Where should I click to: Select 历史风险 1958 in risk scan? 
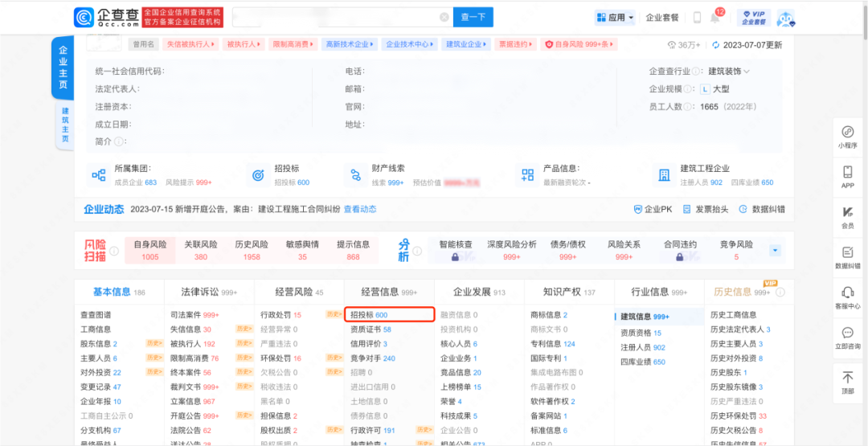tap(252, 250)
